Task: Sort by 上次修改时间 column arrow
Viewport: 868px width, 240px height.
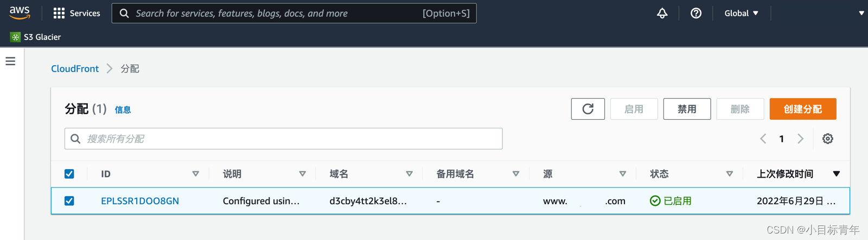Action: [836, 174]
